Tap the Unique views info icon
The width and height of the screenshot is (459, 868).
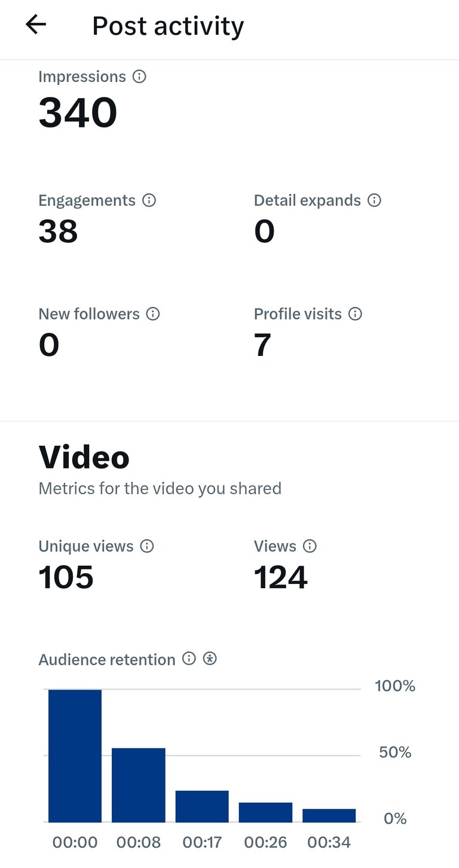pos(147,546)
